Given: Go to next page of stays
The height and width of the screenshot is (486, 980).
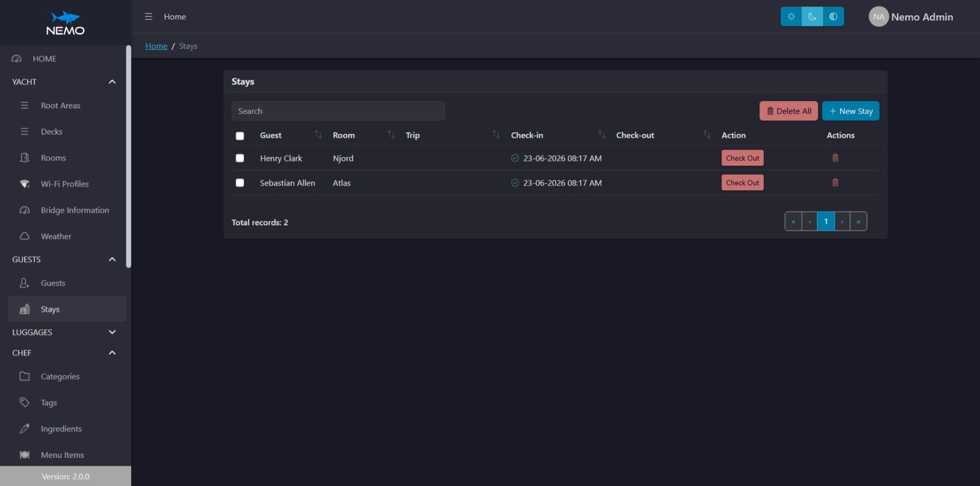Looking at the screenshot, I should coord(842,221).
